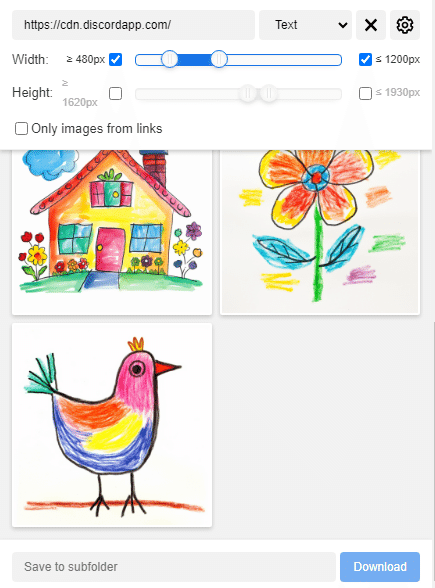Click the dropdown chevron next to Text
Viewport: 435px width, 588px height.
click(342, 25)
